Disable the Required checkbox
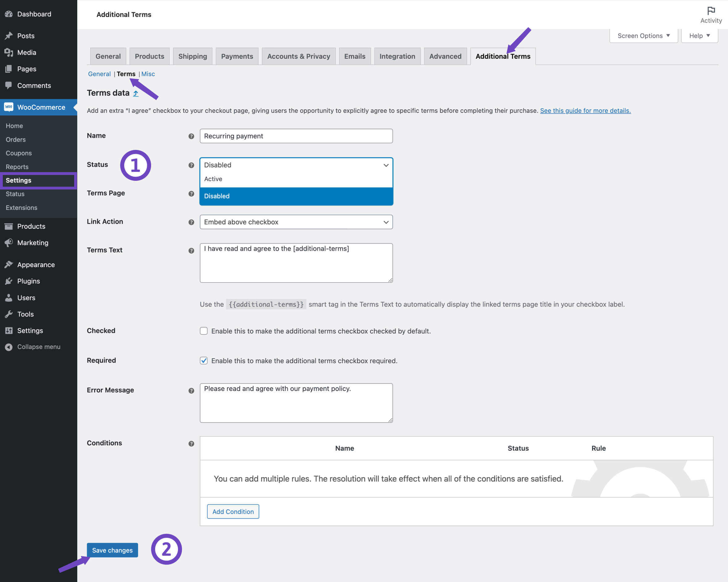728x582 pixels. click(x=204, y=360)
